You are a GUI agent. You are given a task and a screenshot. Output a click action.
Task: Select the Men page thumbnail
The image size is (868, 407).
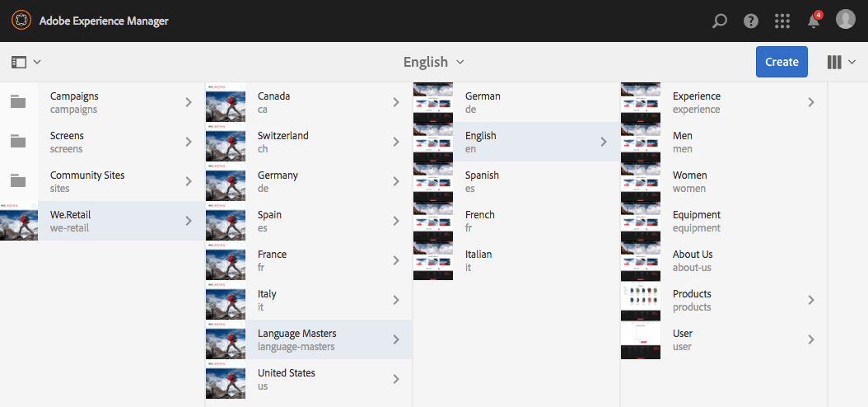pos(641,142)
